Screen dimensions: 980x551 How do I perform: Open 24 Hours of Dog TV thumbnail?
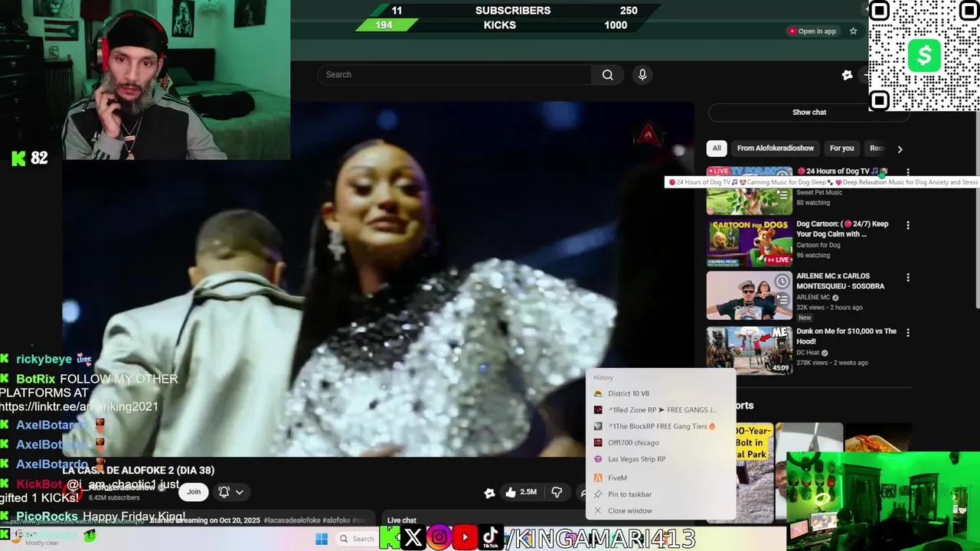coord(749,191)
